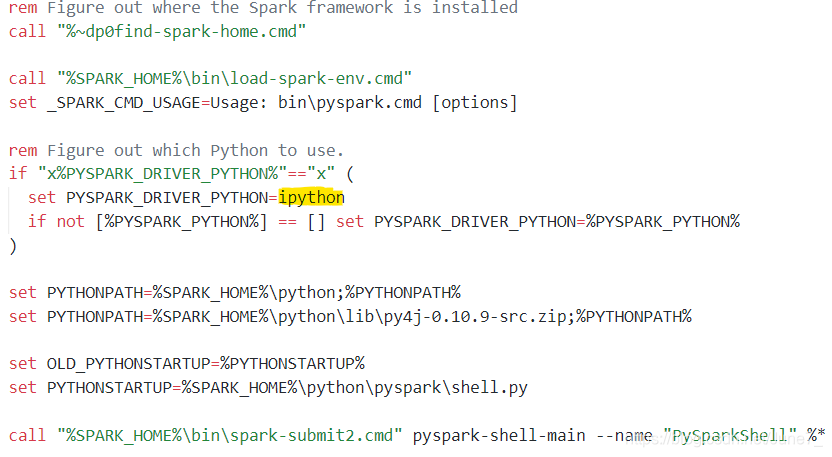The width and height of the screenshot is (832, 457).
Task: Click the %PYTHONSTARTUP% value
Action: tap(292, 364)
